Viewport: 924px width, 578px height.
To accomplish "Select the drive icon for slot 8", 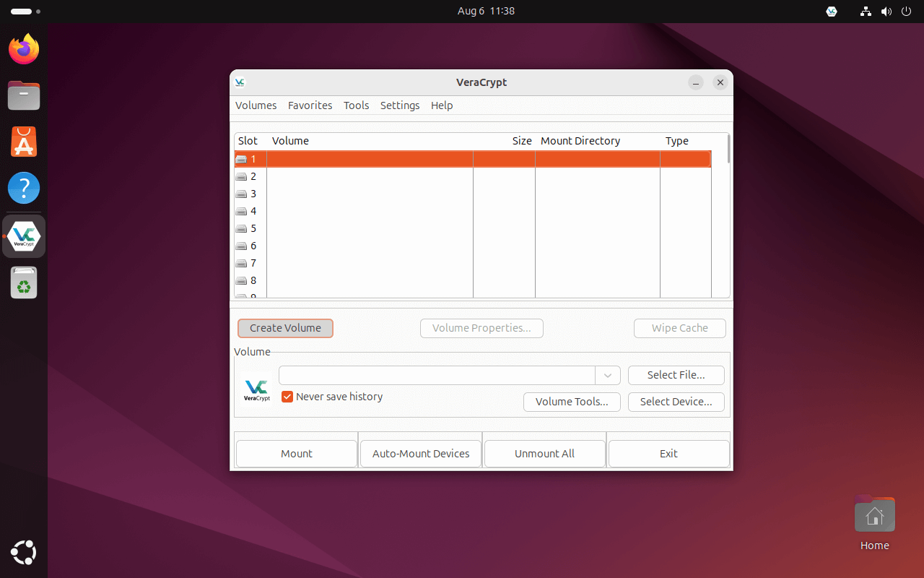I will click(x=241, y=280).
